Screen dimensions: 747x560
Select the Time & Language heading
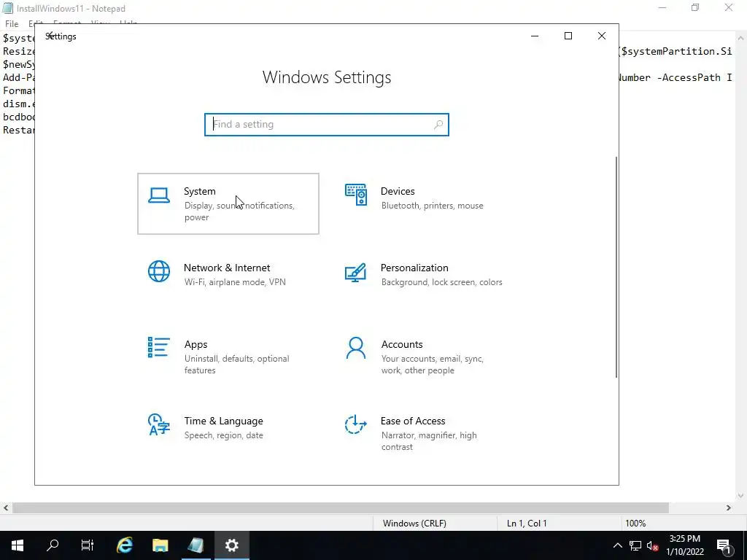tap(223, 421)
